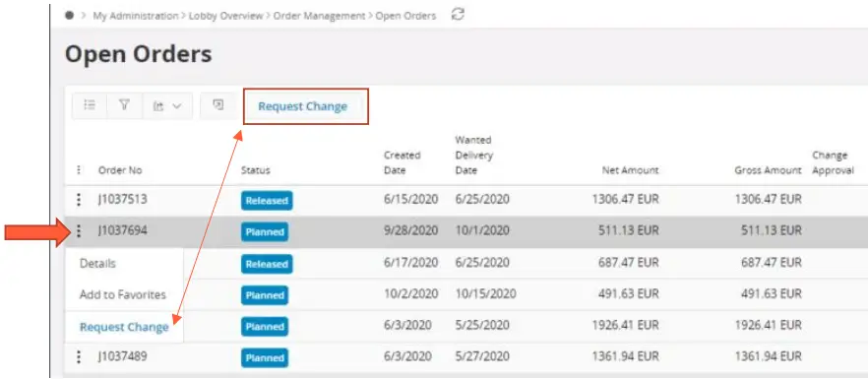Open the list view toolbar icon
This screenshot has width=868, height=379.
(x=90, y=105)
